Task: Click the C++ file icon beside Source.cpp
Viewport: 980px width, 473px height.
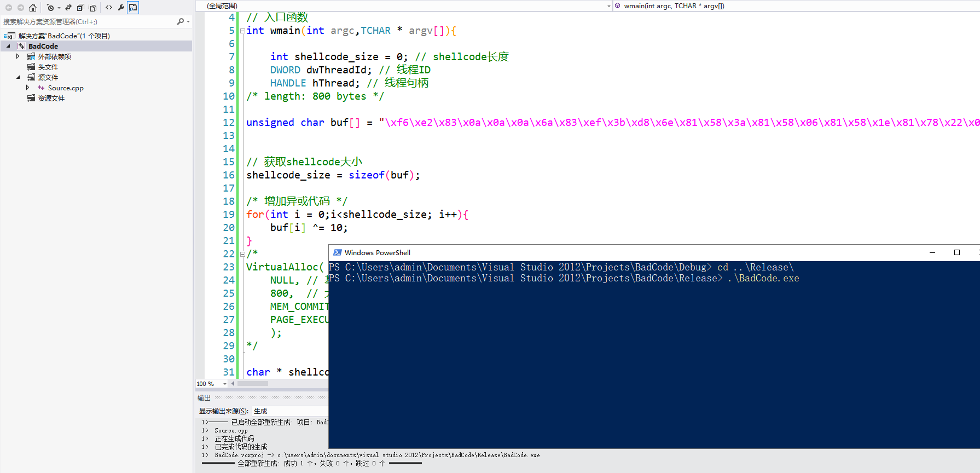Action: click(x=41, y=88)
